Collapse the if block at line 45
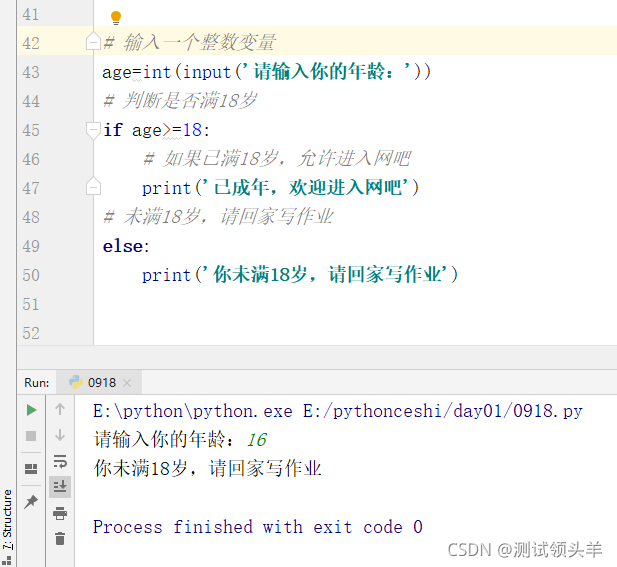Viewport: 617px width, 567px height. (x=93, y=131)
